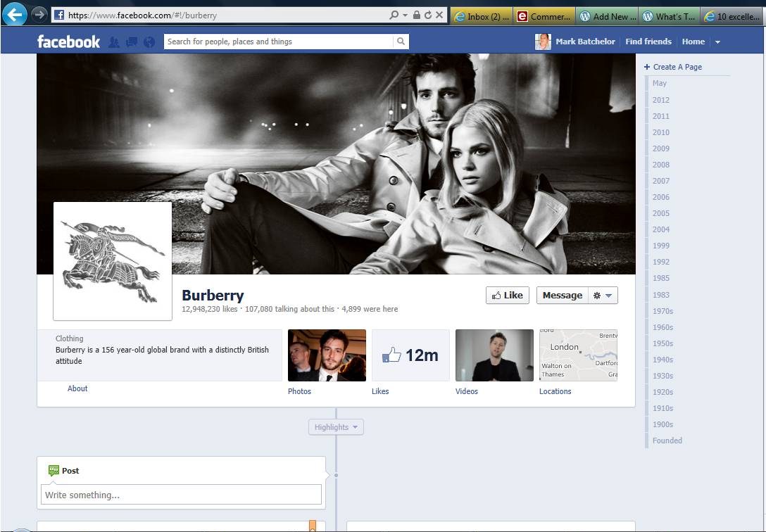
Task: Open the gear dropdown beside Message
Action: pyautogui.click(x=602, y=296)
